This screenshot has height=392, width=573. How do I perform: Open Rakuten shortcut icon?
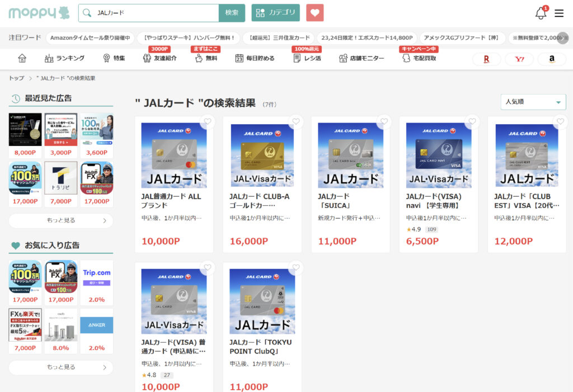(x=486, y=59)
